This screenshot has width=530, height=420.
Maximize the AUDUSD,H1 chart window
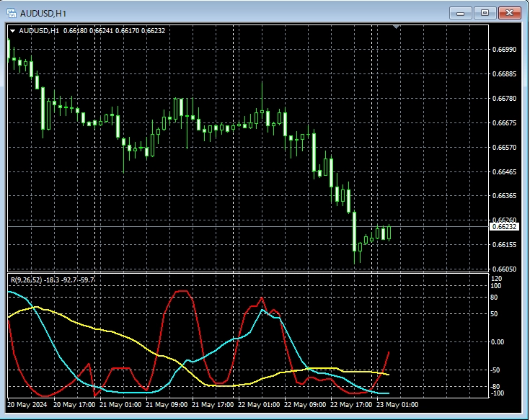485,13
